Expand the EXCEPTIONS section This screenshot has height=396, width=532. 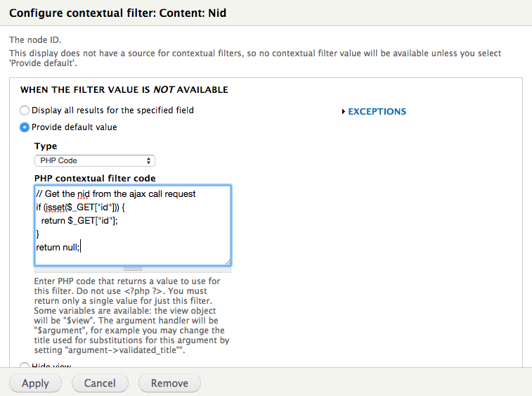377,111
